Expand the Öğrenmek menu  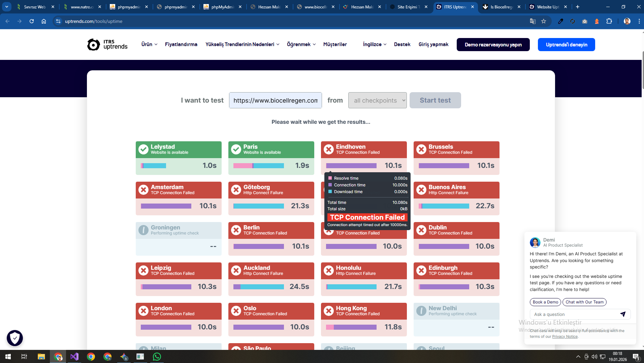[301, 44]
